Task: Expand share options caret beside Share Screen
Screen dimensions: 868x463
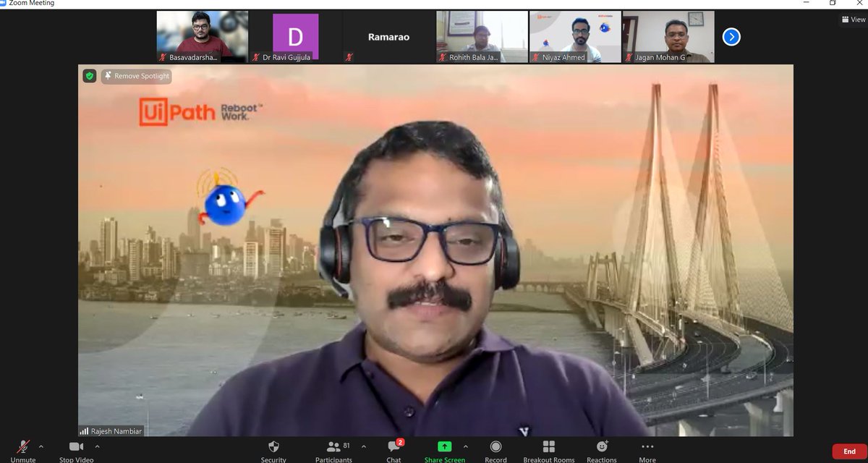Action: (465, 446)
